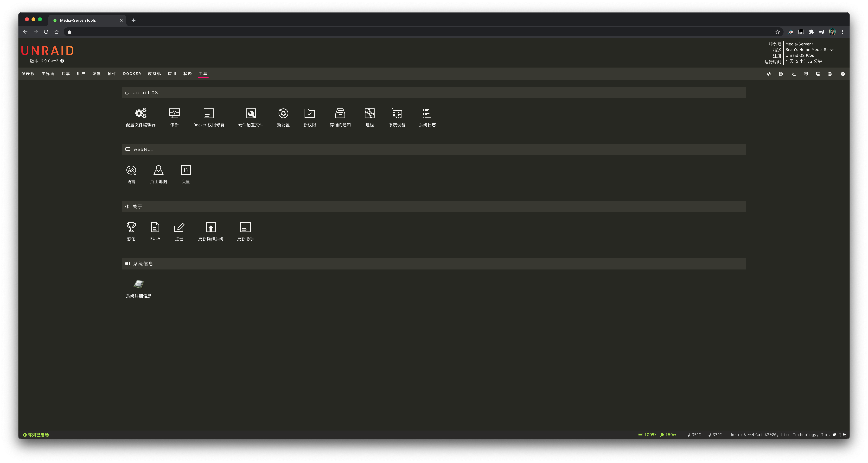Open 更新操作系统 Update OS

point(211,228)
